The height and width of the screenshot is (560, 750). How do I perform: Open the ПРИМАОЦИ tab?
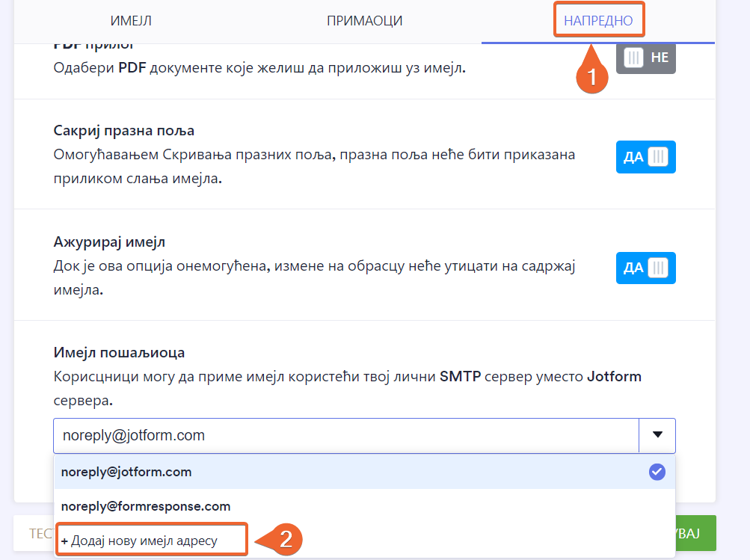tap(365, 21)
